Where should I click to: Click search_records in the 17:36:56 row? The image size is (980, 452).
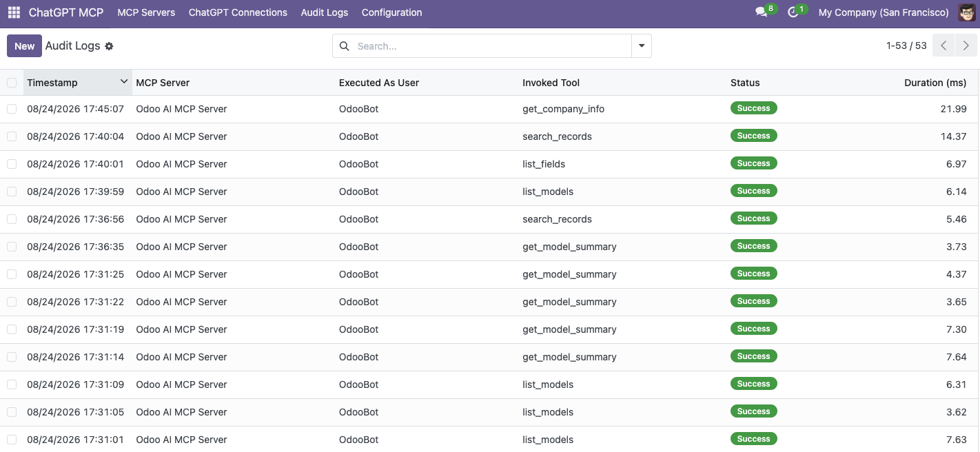pyautogui.click(x=557, y=219)
